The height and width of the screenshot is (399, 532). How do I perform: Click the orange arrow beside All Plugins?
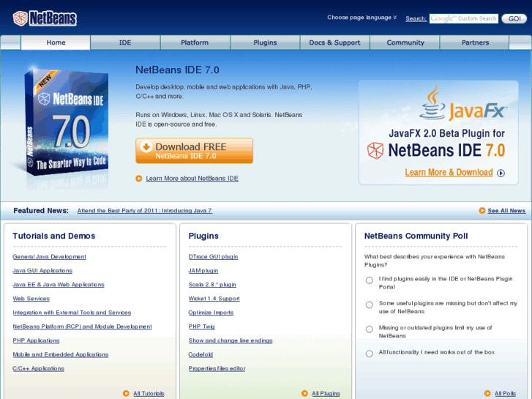(x=304, y=393)
